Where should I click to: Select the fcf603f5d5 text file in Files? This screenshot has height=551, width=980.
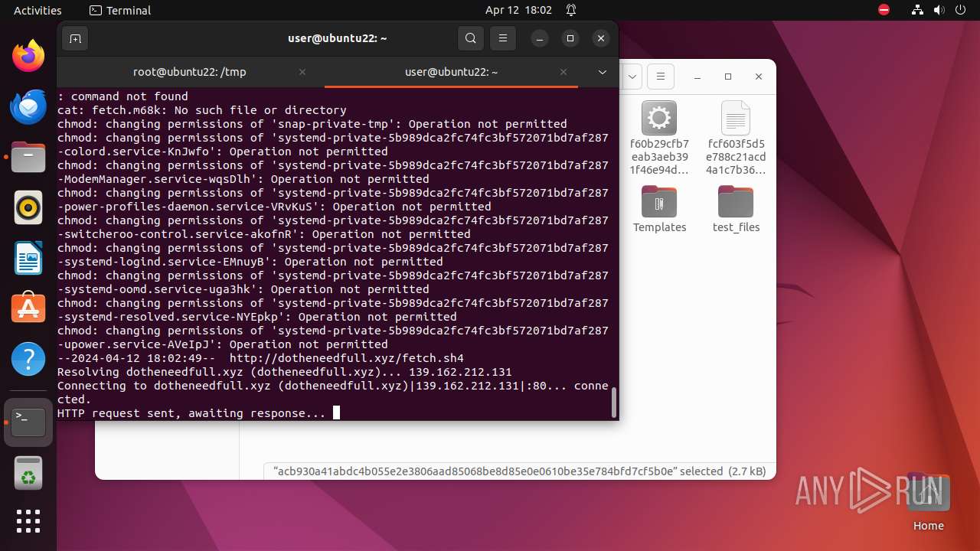pos(736,139)
